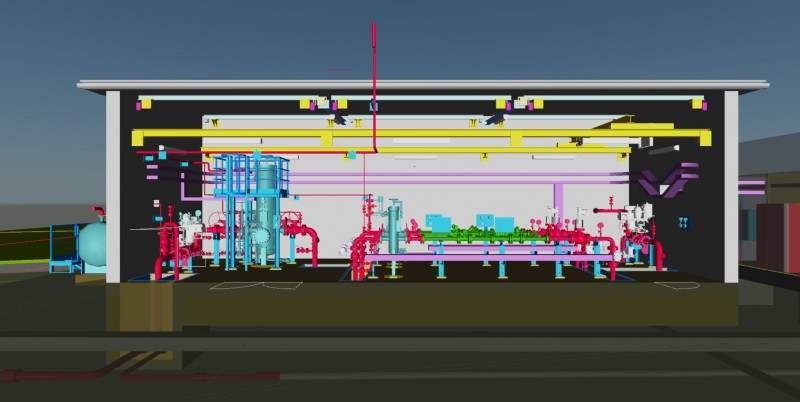Viewport: 800px width, 402px height.
Task: Select the teal spherical tank outside the building
Action: [95, 242]
